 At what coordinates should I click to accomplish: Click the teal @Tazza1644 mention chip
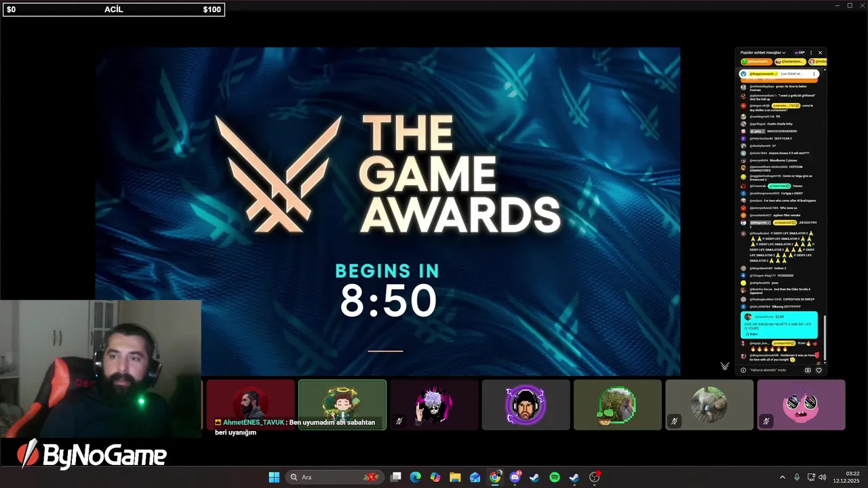click(x=779, y=186)
